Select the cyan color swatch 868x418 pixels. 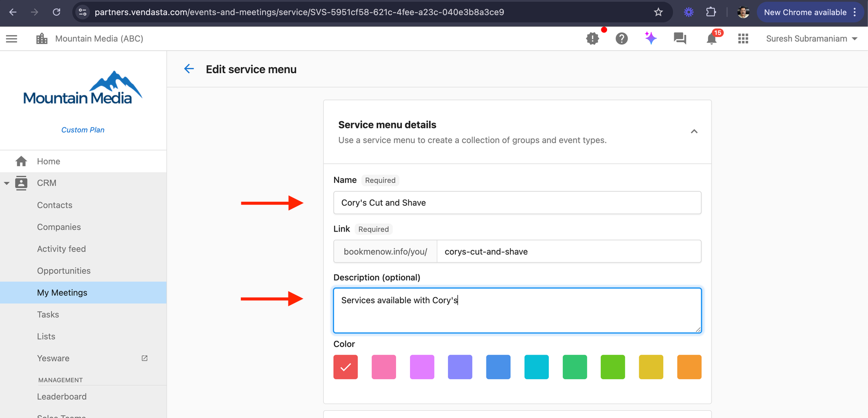pyautogui.click(x=537, y=367)
